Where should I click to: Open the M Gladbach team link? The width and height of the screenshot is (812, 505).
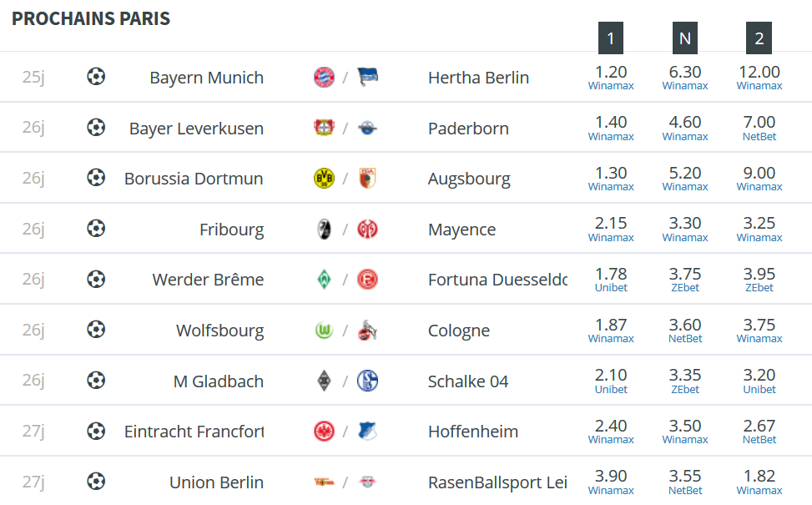click(x=219, y=381)
